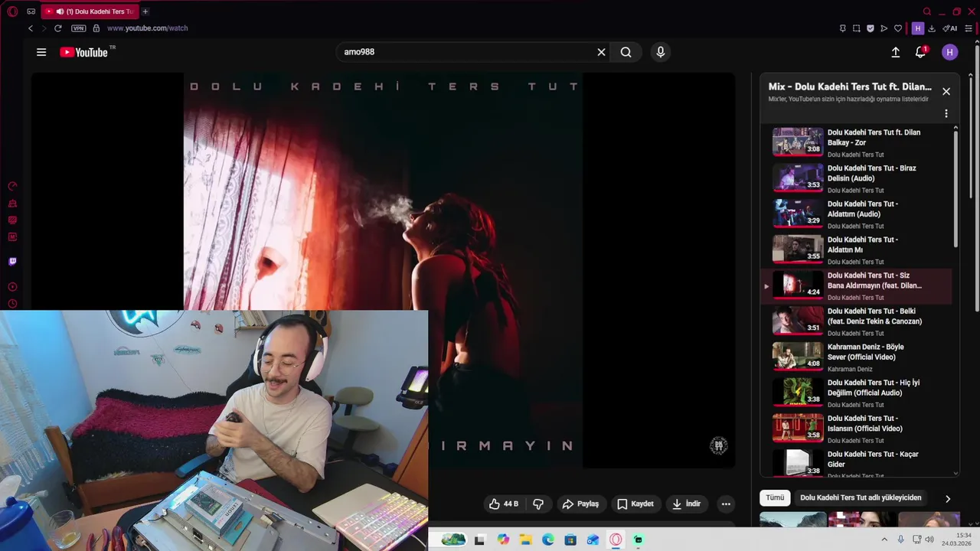
Task: Click the playlist panel scrollbar
Action: pos(955,187)
